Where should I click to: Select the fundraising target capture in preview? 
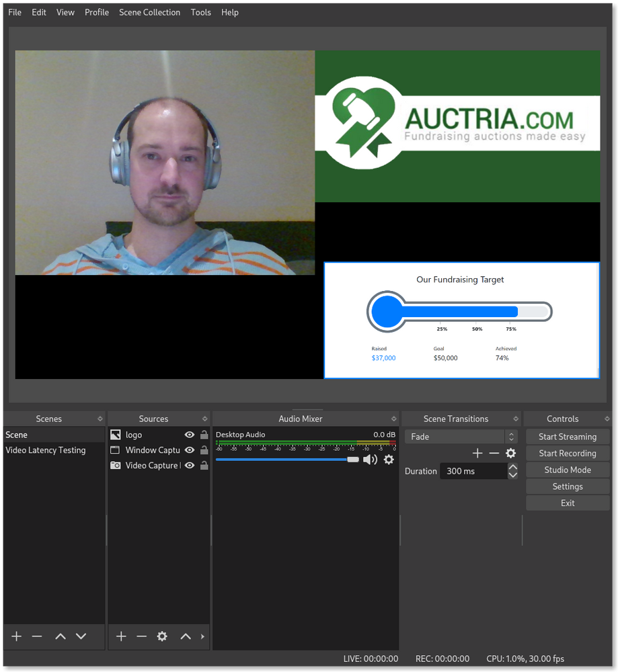(461, 320)
